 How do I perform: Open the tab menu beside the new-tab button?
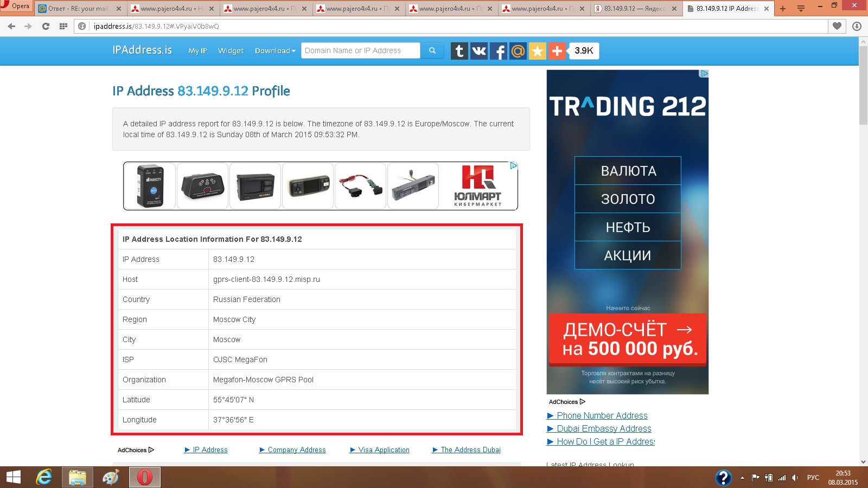pos(801,9)
